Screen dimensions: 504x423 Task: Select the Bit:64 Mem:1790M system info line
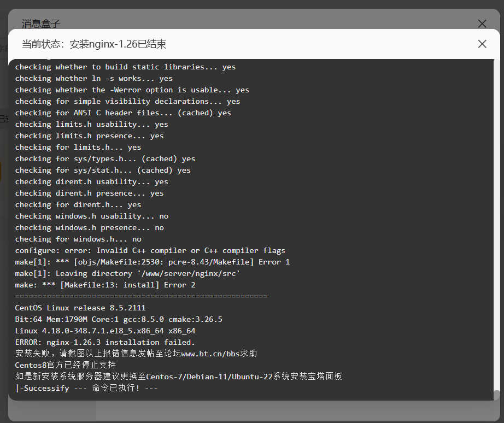(118, 320)
